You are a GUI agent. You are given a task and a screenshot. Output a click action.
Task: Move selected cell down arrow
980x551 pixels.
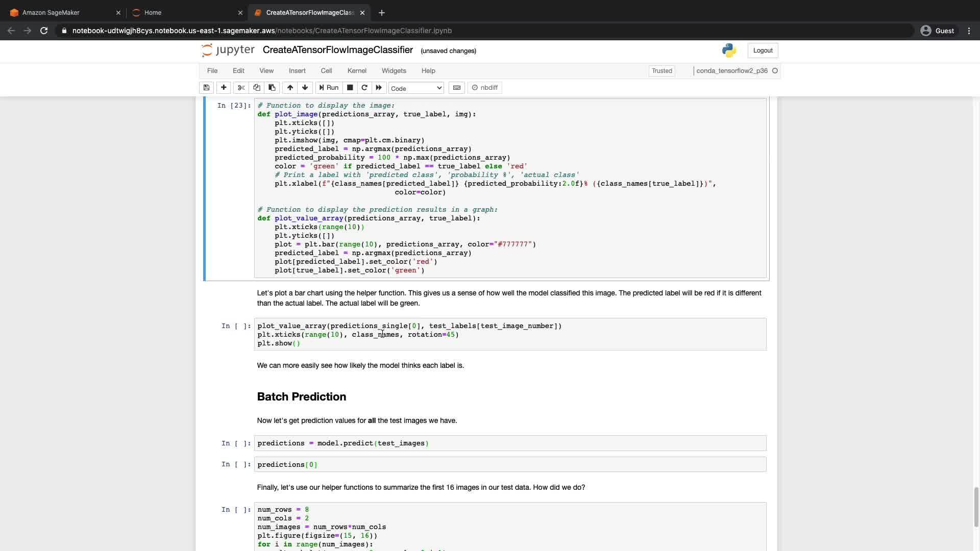(305, 88)
